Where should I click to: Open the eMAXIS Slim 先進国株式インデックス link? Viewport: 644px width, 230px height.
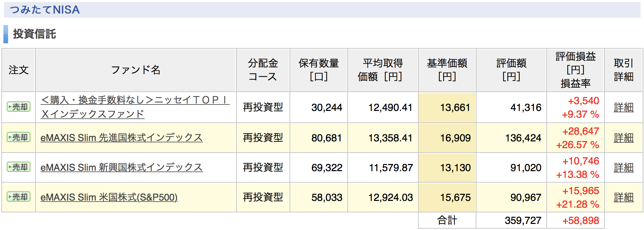coord(122,138)
